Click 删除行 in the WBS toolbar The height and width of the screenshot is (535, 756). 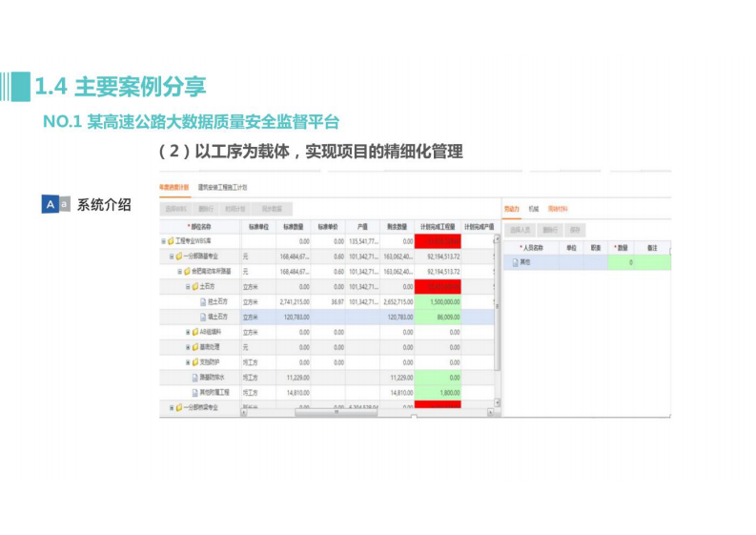(205, 209)
